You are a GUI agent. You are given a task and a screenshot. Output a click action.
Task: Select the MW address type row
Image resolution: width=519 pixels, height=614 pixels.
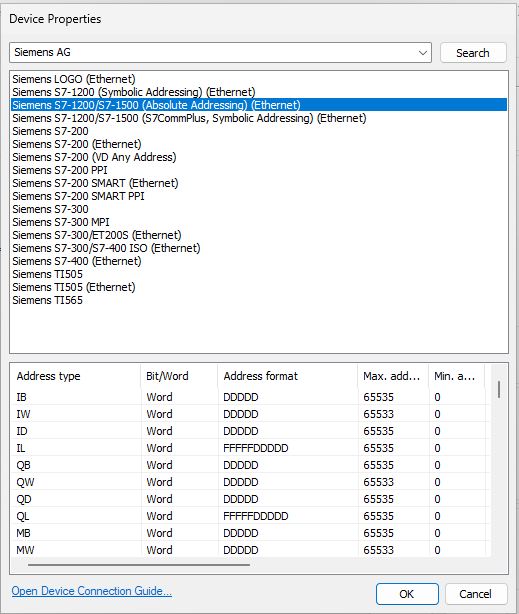coord(251,550)
